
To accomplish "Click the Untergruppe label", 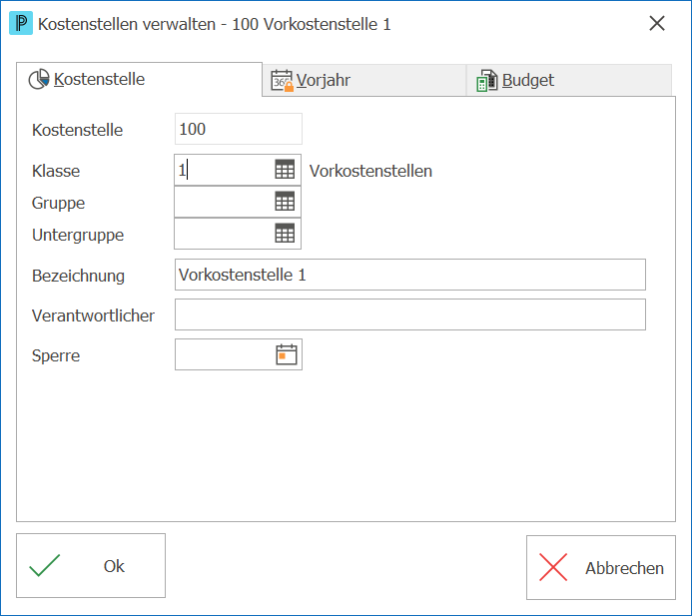I will pyautogui.click(x=78, y=235).
